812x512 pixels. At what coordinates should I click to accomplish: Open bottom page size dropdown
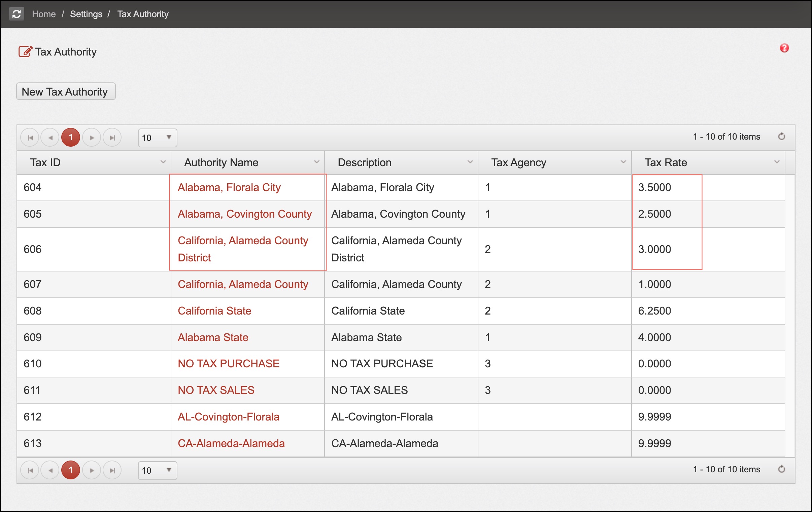[x=158, y=471]
